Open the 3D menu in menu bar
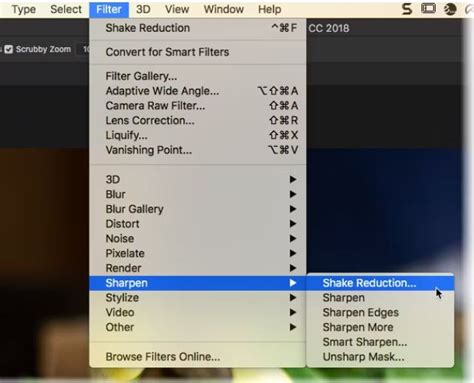The height and width of the screenshot is (383, 474). click(x=143, y=9)
